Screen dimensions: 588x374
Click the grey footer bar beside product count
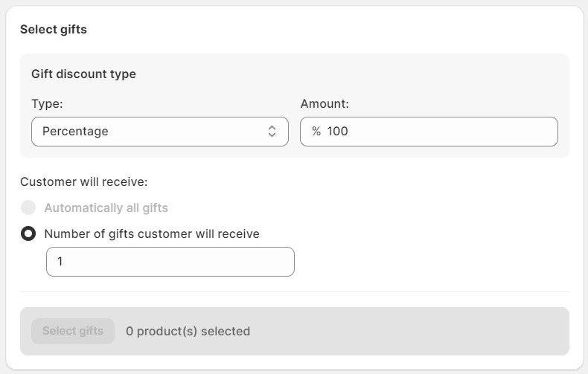(409, 331)
